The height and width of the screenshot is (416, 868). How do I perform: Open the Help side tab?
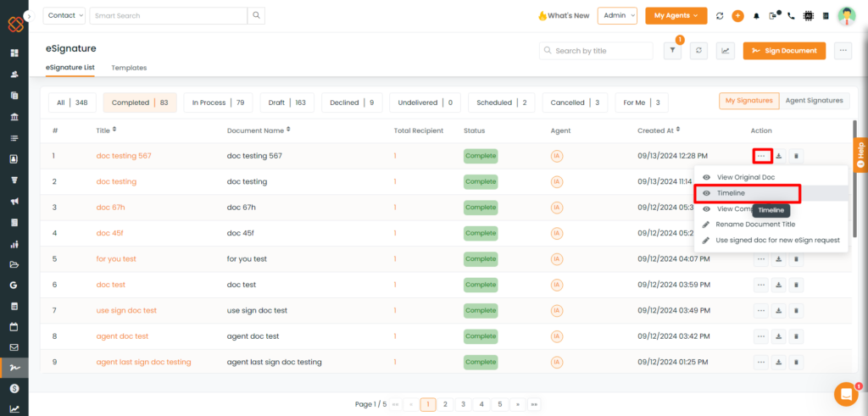pyautogui.click(x=861, y=155)
